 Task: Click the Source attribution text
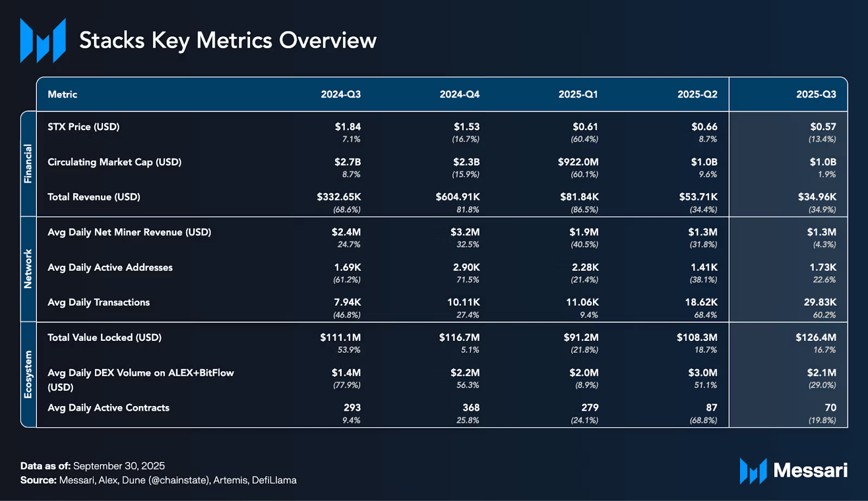(158, 480)
